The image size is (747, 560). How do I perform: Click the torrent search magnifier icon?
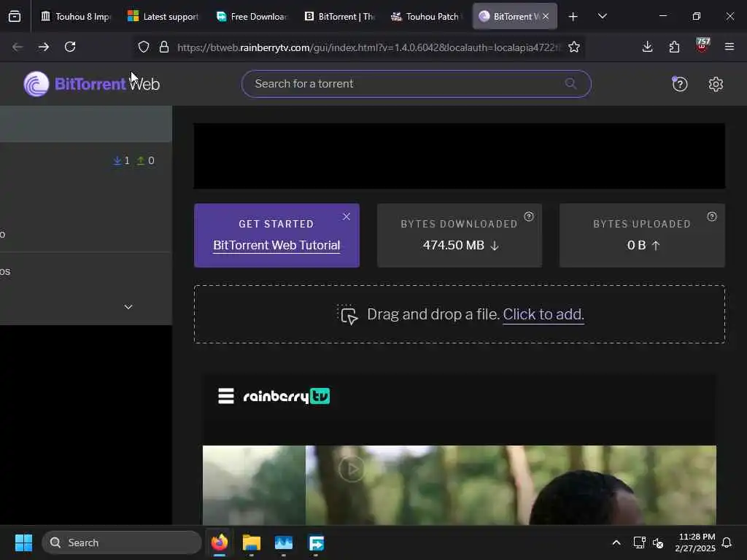click(570, 84)
